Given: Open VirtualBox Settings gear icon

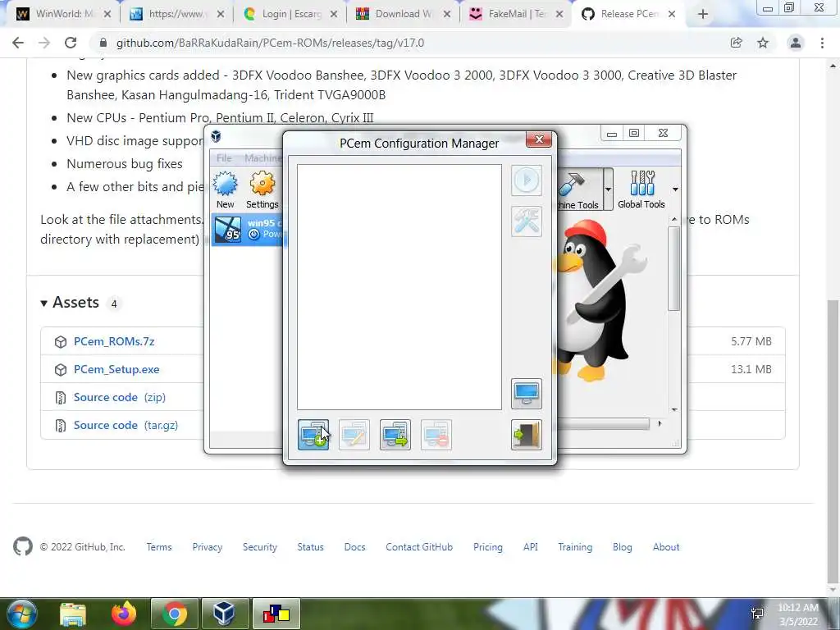Looking at the screenshot, I should [262, 189].
